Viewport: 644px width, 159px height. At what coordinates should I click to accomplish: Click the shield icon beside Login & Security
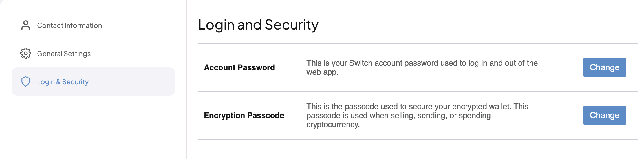tap(26, 81)
